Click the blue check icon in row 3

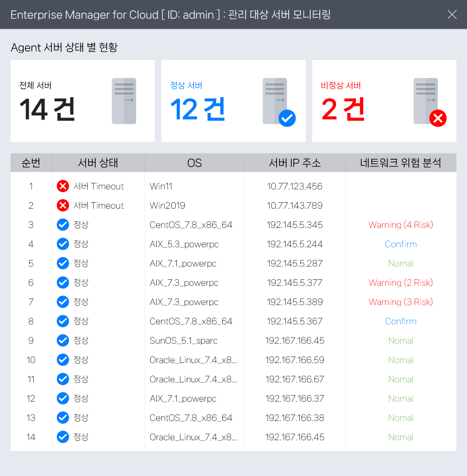click(x=62, y=225)
